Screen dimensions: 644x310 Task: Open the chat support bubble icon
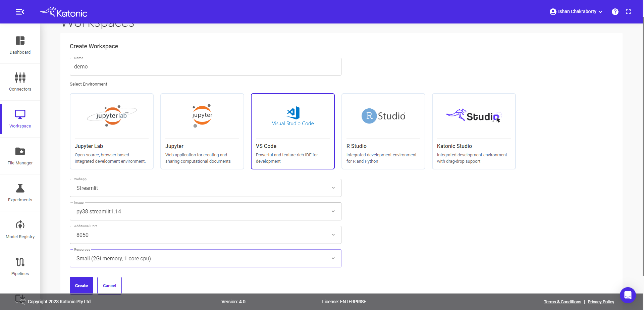click(x=628, y=295)
